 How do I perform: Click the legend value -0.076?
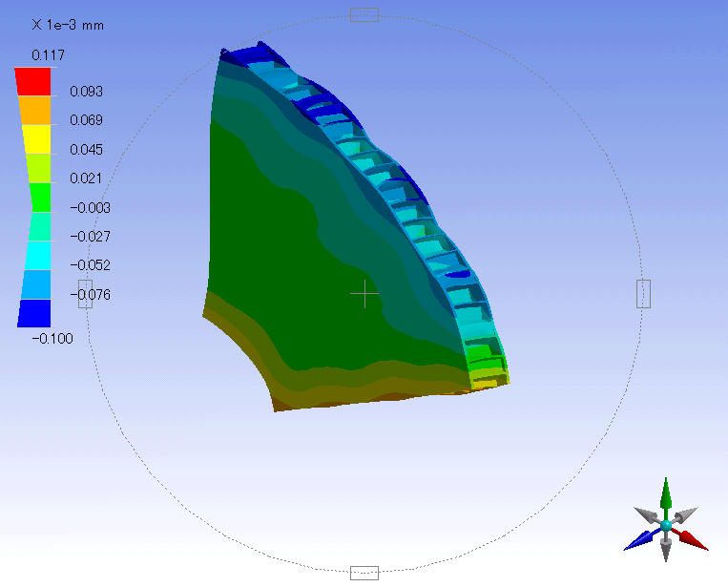(x=90, y=294)
